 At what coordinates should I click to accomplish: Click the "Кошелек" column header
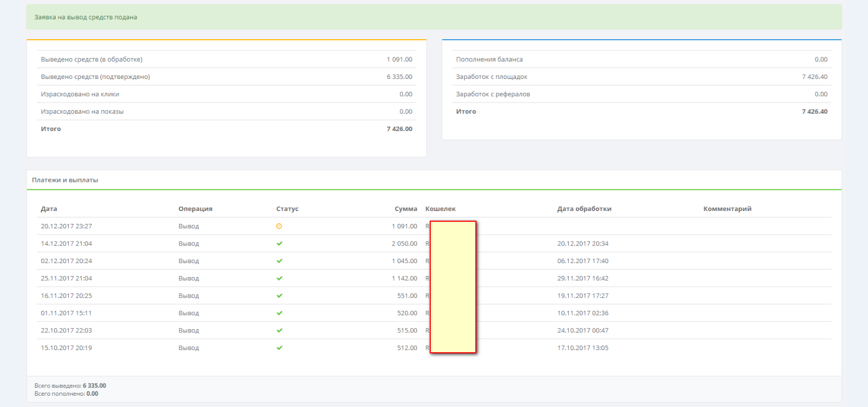tap(440, 209)
